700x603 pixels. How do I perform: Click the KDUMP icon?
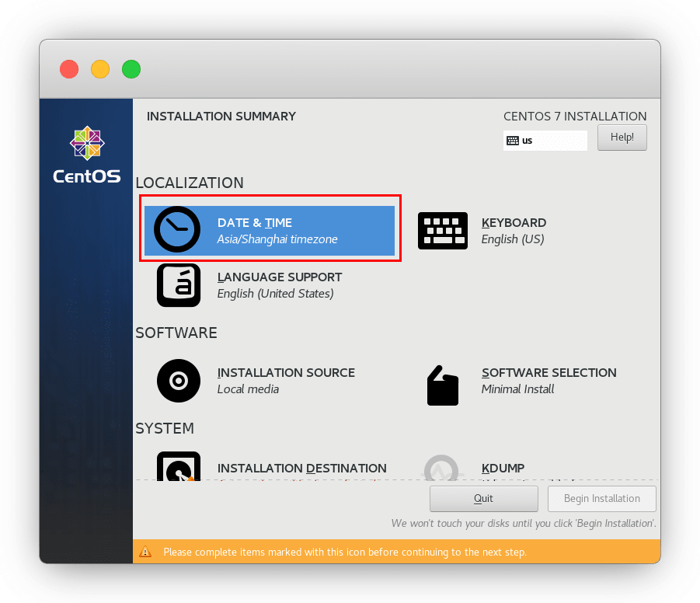click(443, 469)
